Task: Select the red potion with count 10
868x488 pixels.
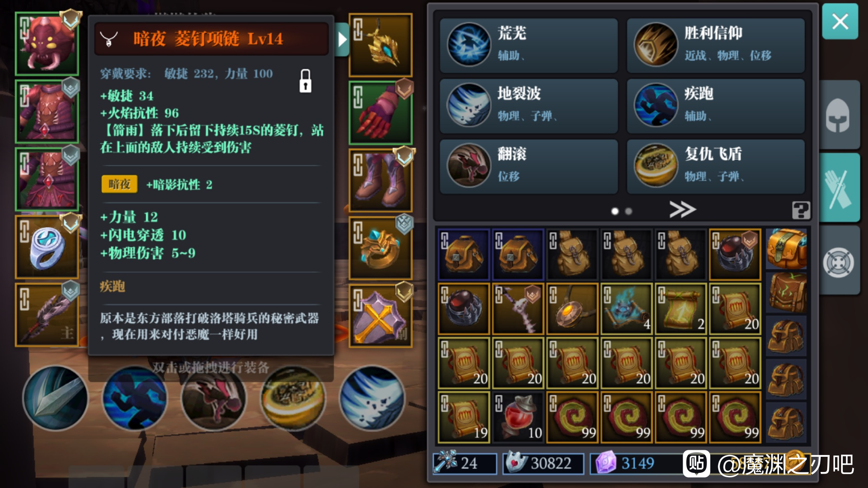Action: pyautogui.click(x=518, y=417)
